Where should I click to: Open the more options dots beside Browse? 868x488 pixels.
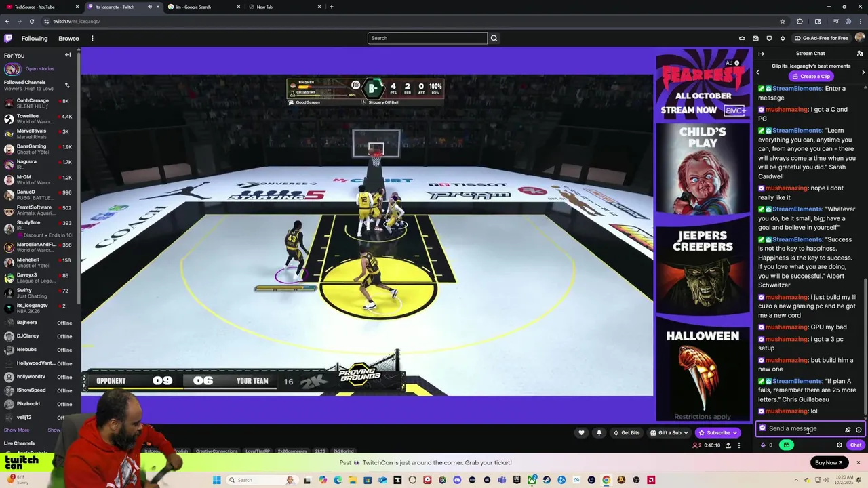[x=92, y=38]
